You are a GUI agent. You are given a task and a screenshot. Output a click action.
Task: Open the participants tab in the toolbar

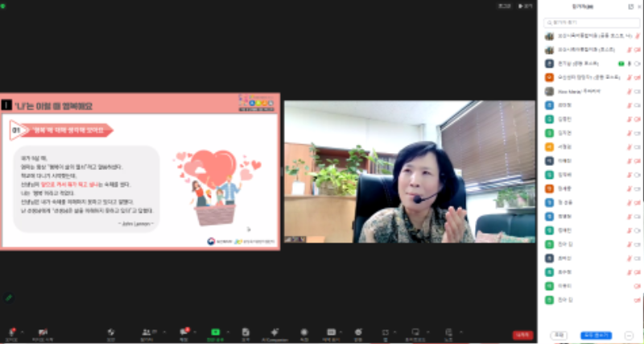point(147,331)
